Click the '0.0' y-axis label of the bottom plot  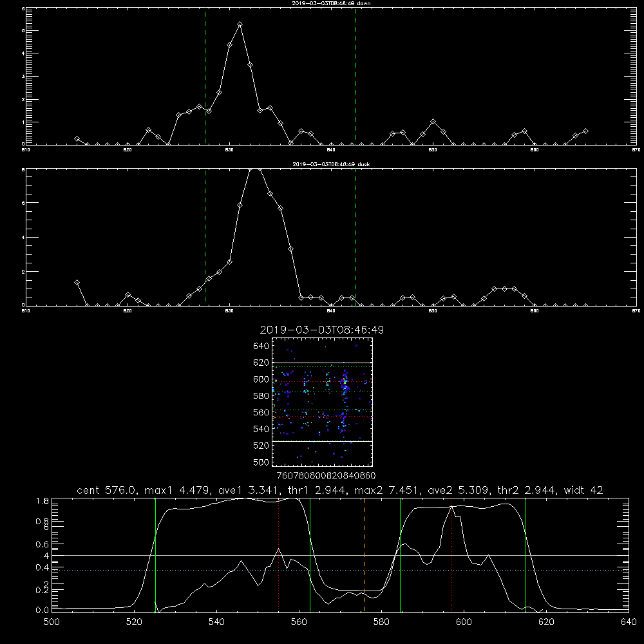pyautogui.click(x=43, y=611)
